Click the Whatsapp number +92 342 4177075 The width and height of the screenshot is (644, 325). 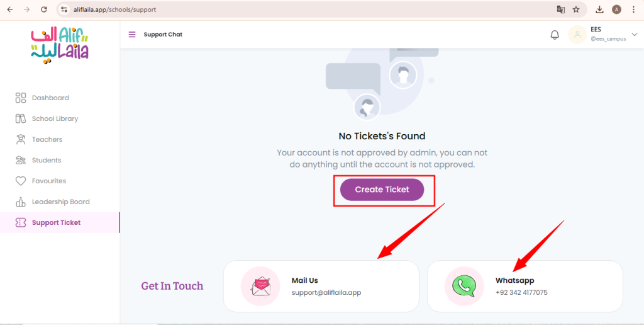pos(521,293)
